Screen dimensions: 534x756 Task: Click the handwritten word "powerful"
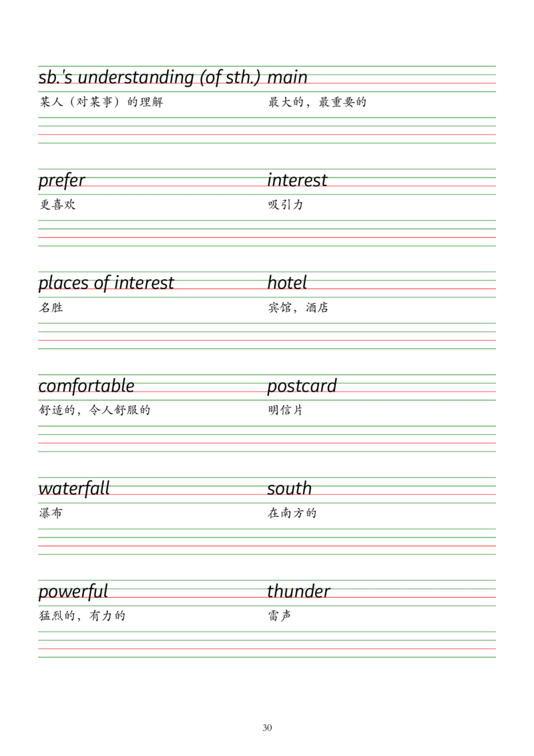pyautogui.click(x=72, y=592)
